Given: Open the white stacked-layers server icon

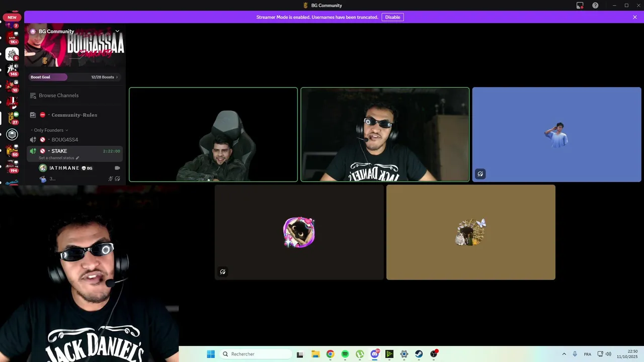Looking at the screenshot, I should pyautogui.click(x=12, y=134).
